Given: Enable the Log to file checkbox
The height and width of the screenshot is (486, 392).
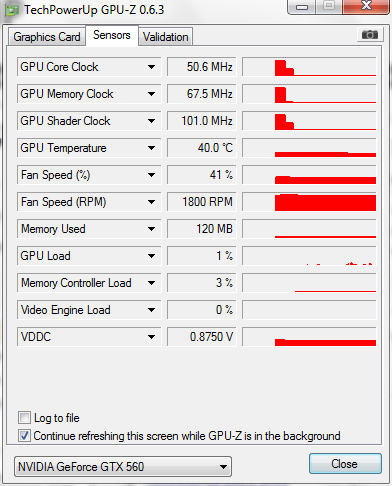Looking at the screenshot, I should point(24,417).
